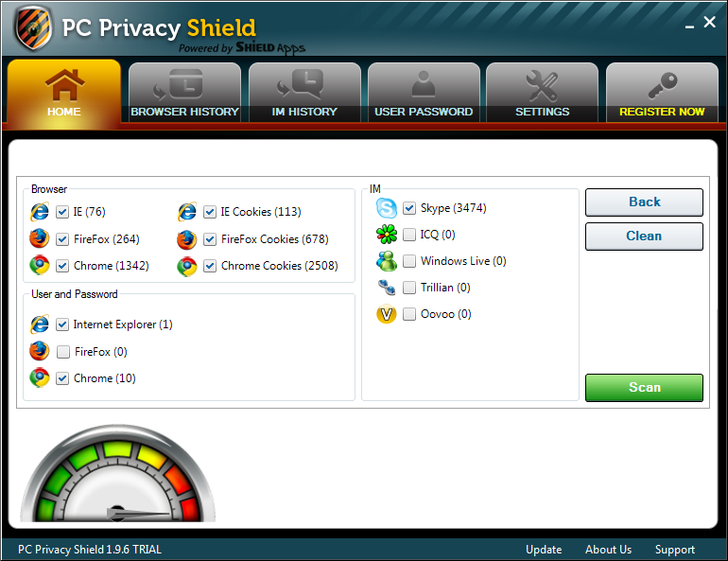Click the 'Internet Explorer (1)' label
This screenshot has height=561, width=728.
click(123, 324)
